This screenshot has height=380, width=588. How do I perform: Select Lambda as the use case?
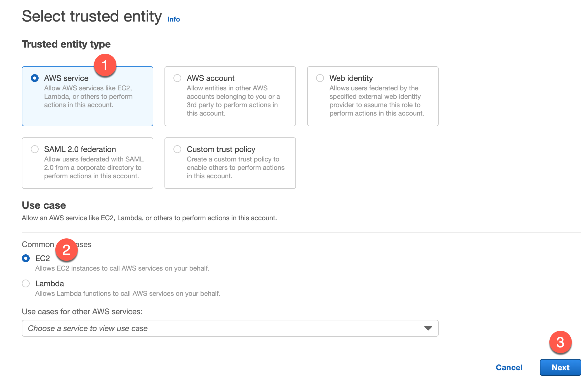26,283
